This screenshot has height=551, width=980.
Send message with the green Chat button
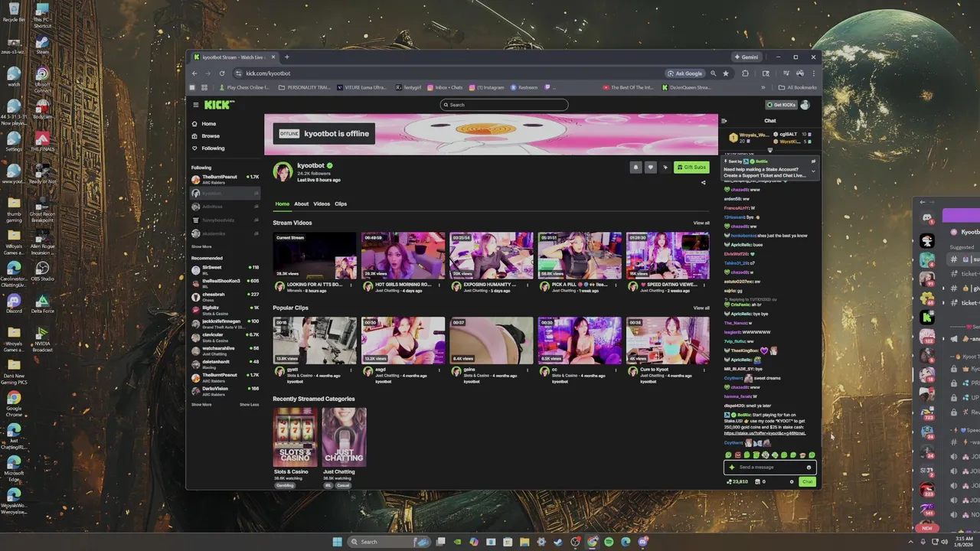pos(807,481)
